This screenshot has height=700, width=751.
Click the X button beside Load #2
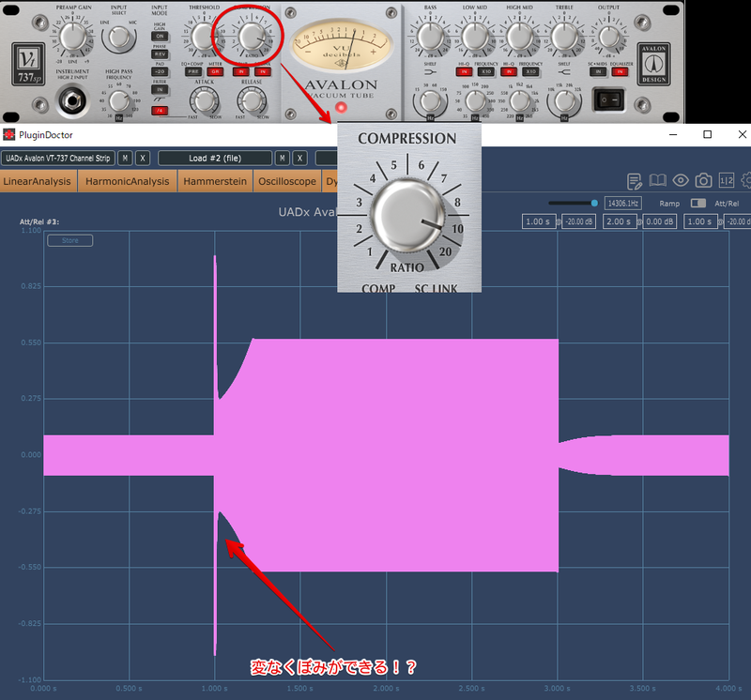coord(299,158)
